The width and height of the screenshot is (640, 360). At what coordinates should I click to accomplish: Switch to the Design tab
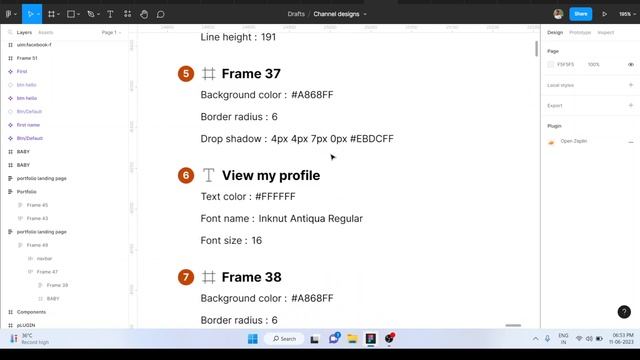pyautogui.click(x=555, y=32)
